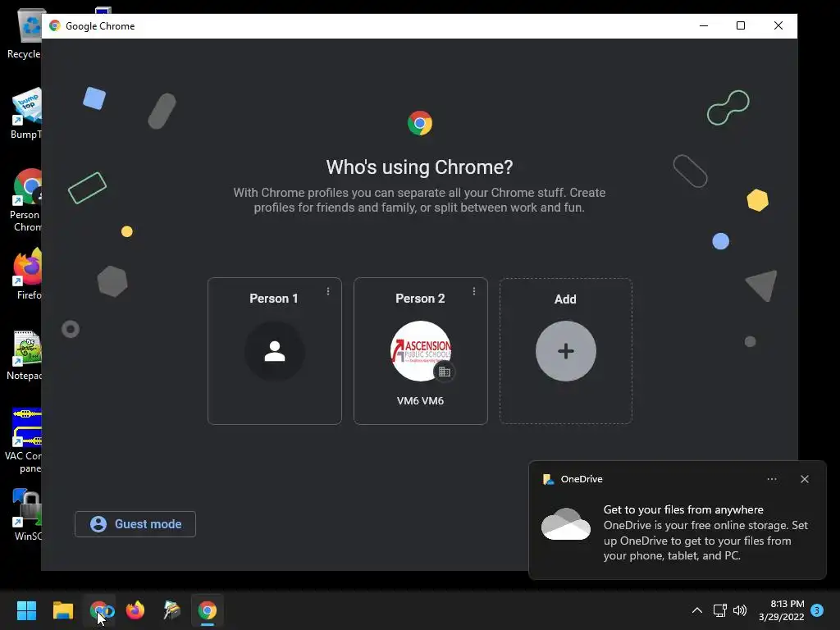
Task: Select the Recycle Bin desktop icon
Action: pos(24,33)
